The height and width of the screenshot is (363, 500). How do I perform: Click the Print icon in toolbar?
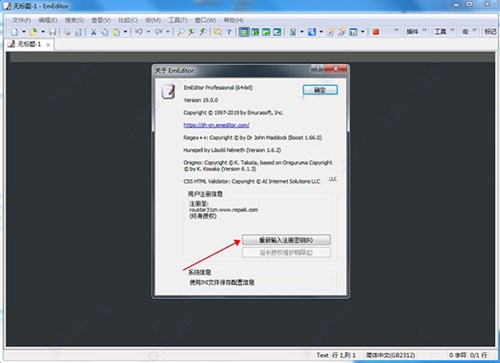67,32
